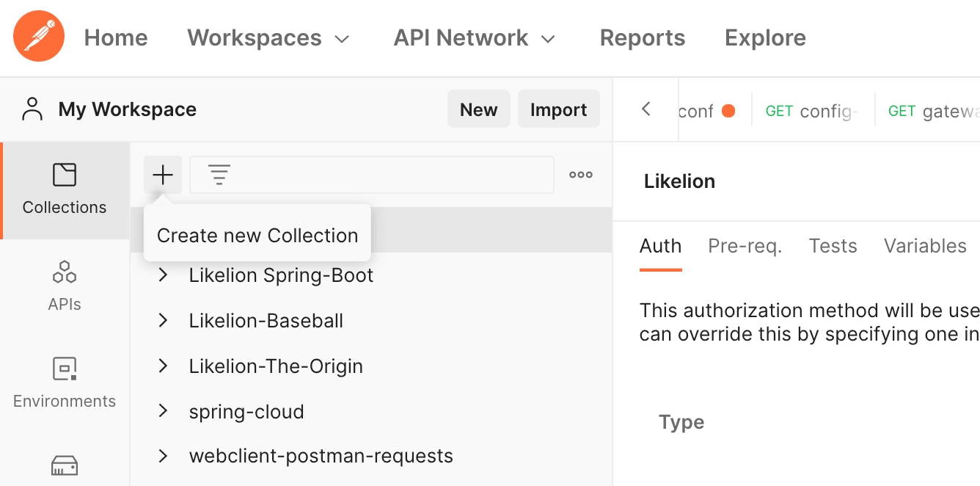Expand the Likelion Spring-Boot collection
Screen dimensions: 980x486
click(164, 275)
